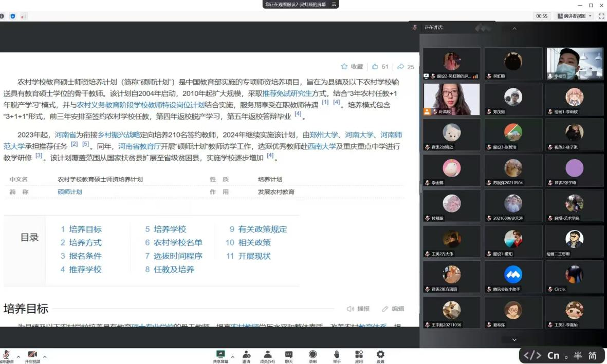Jump to 培养方式 in the contents list

coord(85,243)
